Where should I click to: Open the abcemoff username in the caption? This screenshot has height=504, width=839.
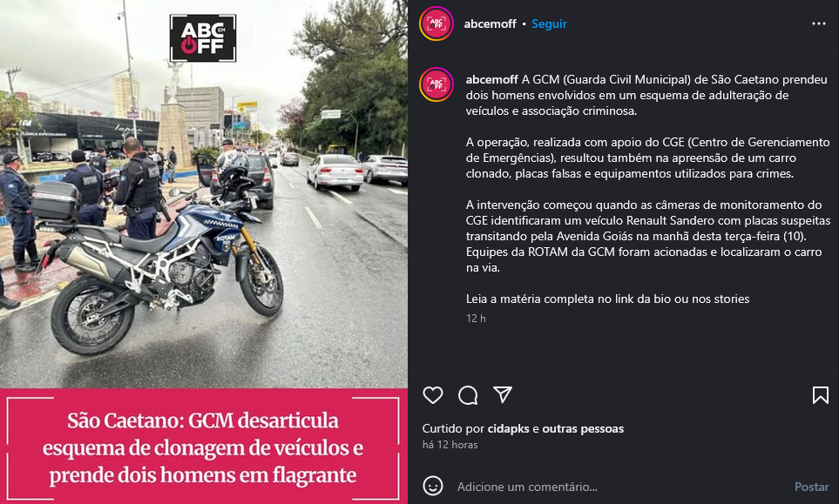click(491, 79)
